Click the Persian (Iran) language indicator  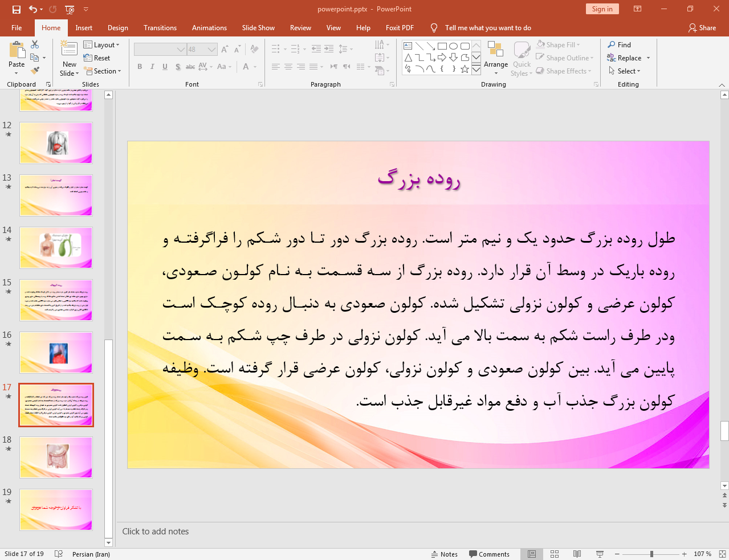pyautogui.click(x=91, y=554)
